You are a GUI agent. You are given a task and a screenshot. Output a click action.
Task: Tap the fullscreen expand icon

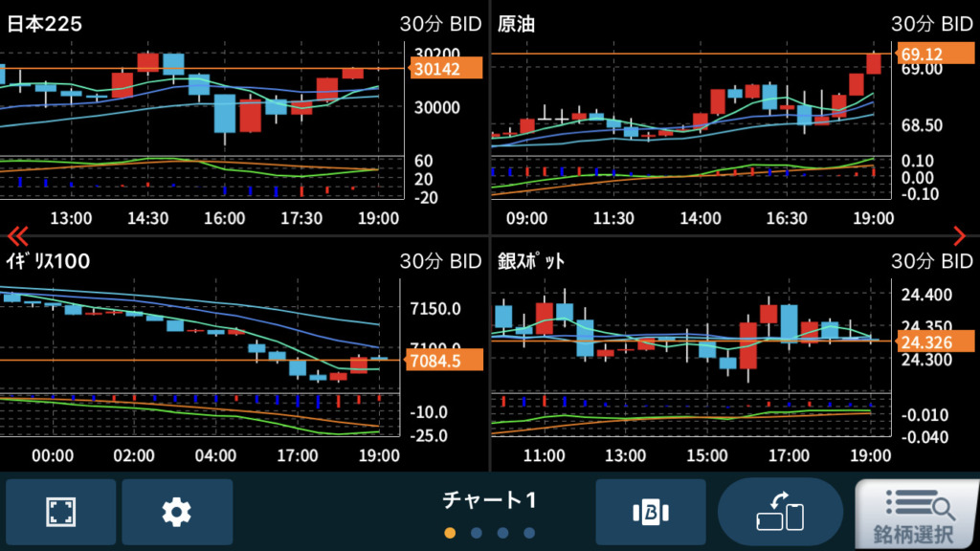click(60, 513)
